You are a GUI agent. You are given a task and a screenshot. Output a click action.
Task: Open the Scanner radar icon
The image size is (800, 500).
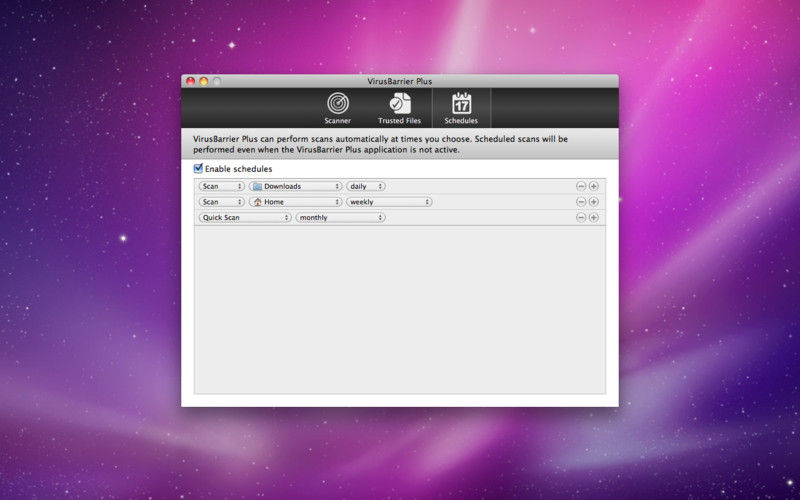click(x=338, y=104)
